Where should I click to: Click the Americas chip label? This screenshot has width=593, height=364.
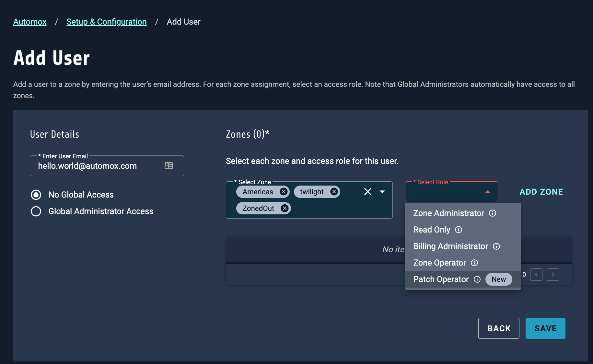click(258, 192)
